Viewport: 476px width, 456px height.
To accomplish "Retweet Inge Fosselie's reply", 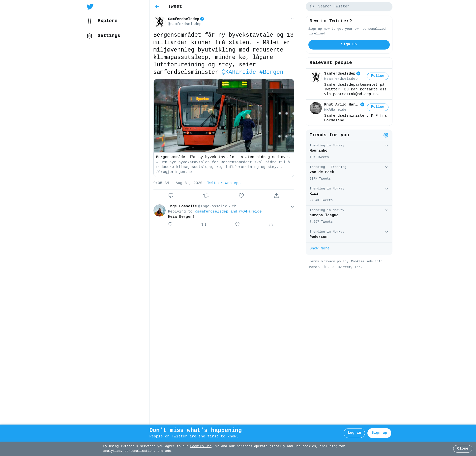I will click(204, 224).
